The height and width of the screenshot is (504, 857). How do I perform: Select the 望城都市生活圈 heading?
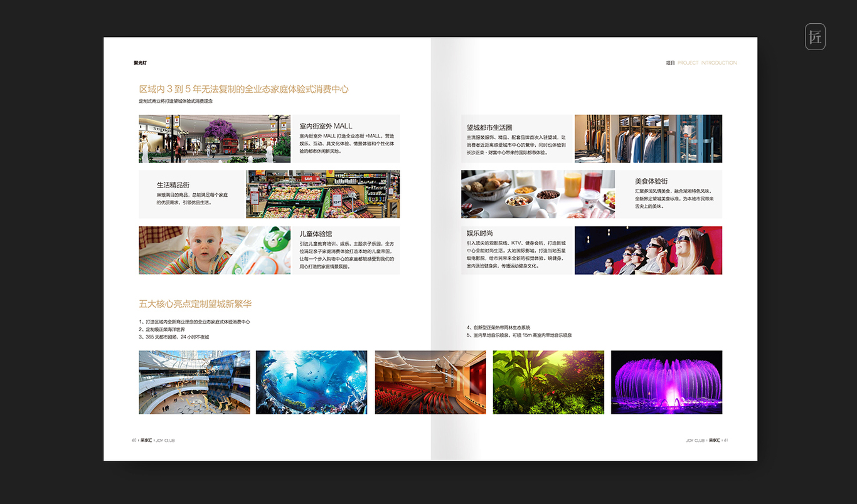489,127
